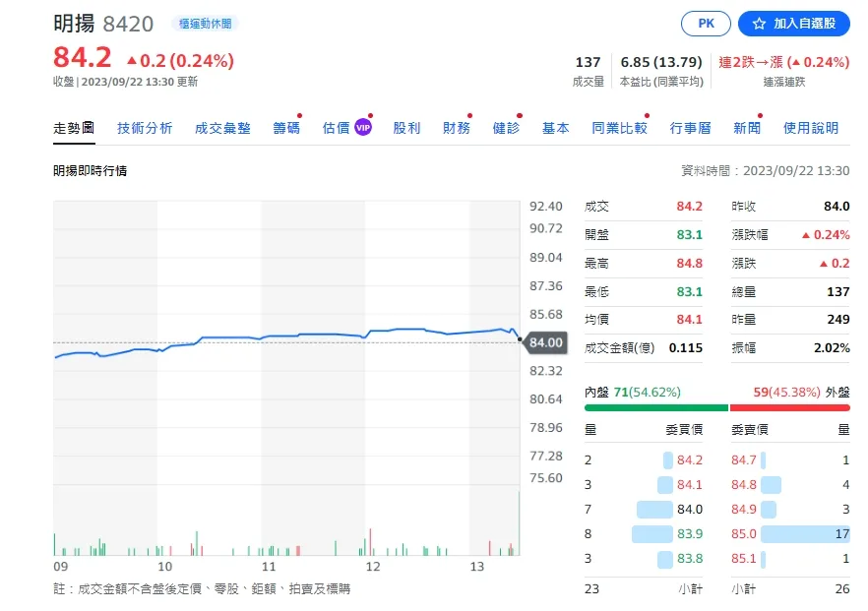Click ask subtotal 26 小計
Screen dimensions: 868x611
790,588
